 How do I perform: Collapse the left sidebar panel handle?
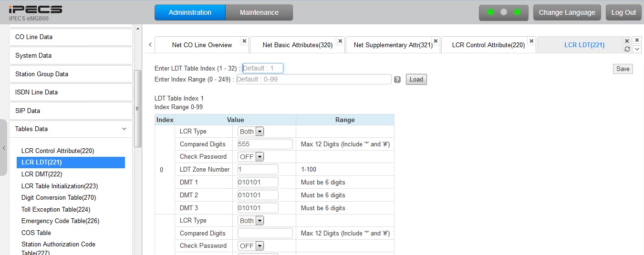tap(4, 148)
